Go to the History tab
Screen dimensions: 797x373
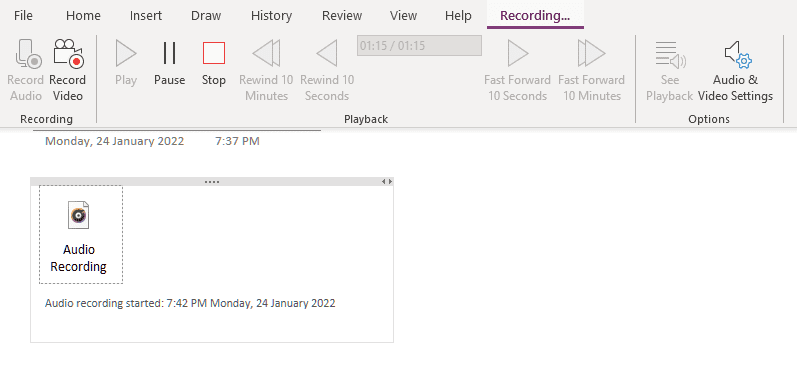click(x=271, y=15)
